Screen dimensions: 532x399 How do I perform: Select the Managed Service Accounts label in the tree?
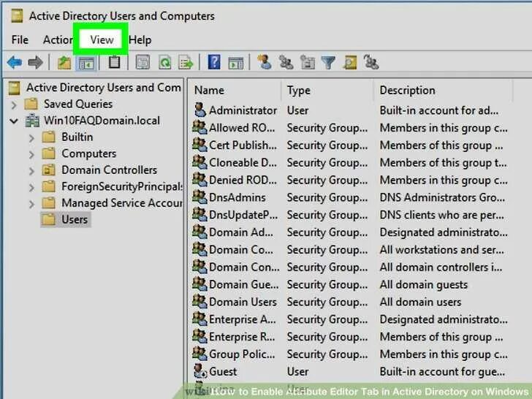122,203
